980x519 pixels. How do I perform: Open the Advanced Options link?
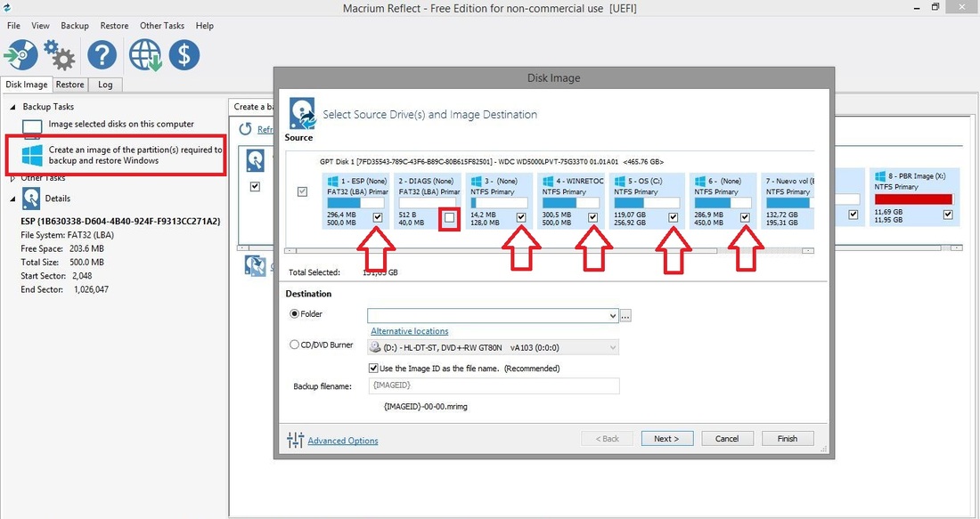tap(343, 441)
